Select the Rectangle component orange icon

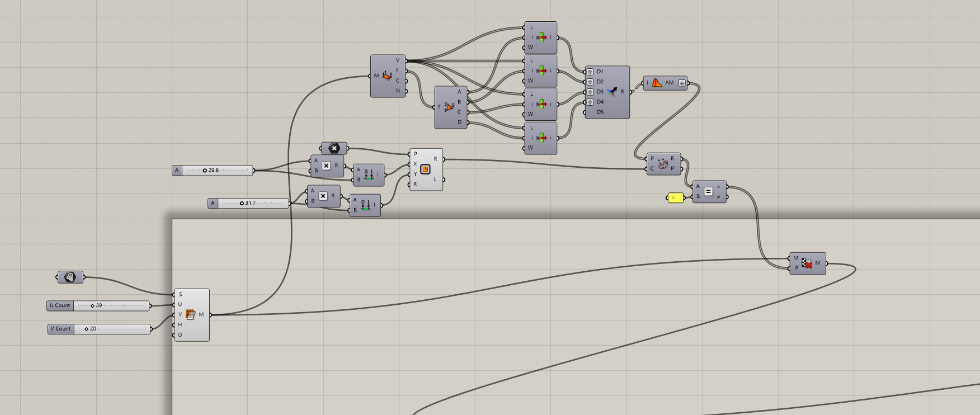(x=425, y=169)
